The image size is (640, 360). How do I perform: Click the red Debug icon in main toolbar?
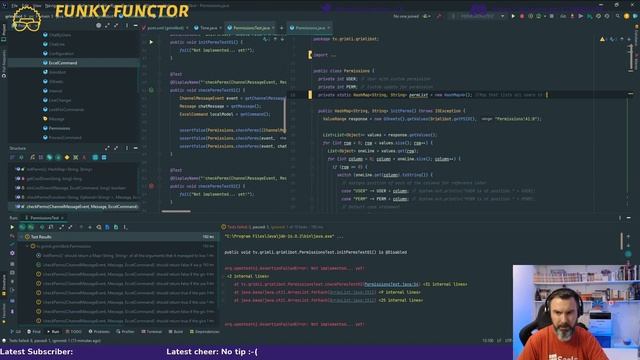[x=522, y=16]
